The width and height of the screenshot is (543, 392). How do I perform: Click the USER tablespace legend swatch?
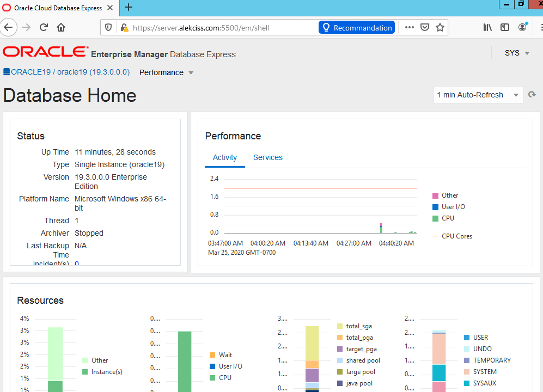[x=466, y=338]
